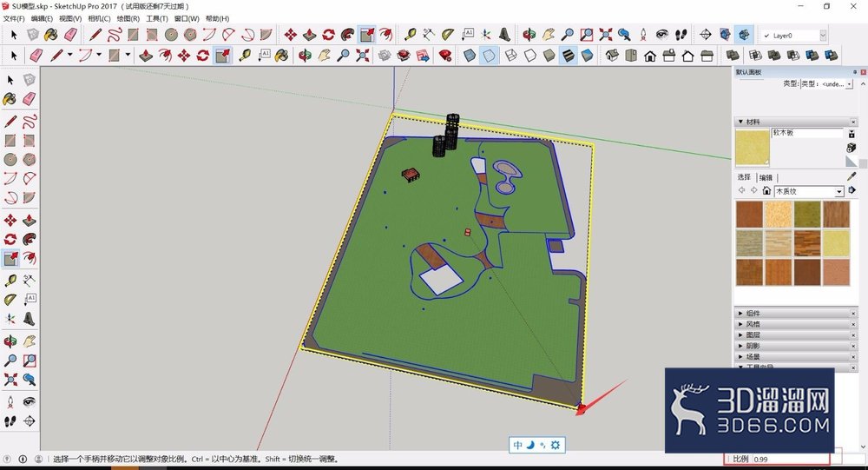
Task: Click the 比例 scale value input field
Action: tap(791, 459)
